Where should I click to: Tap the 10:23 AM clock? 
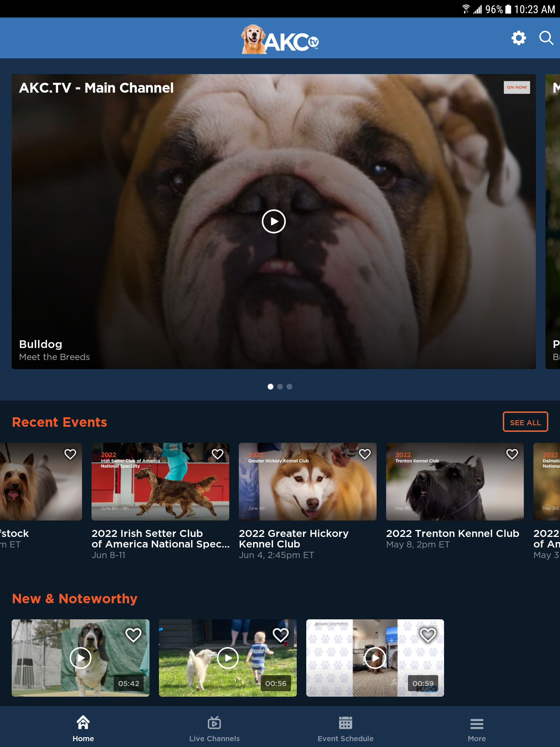pyautogui.click(x=534, y=9)
